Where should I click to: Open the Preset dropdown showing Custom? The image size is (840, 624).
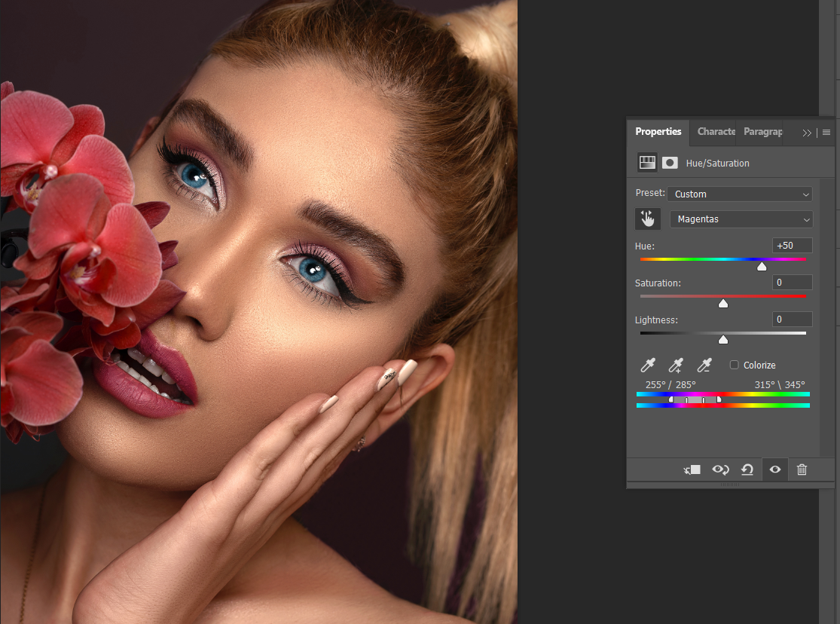[x=740, y=194]
